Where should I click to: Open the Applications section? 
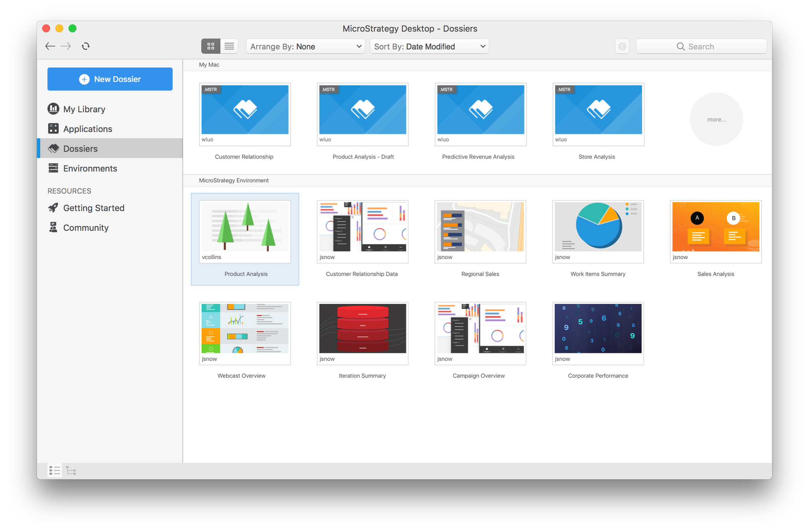pyautogui.click(x=88, y=129)
